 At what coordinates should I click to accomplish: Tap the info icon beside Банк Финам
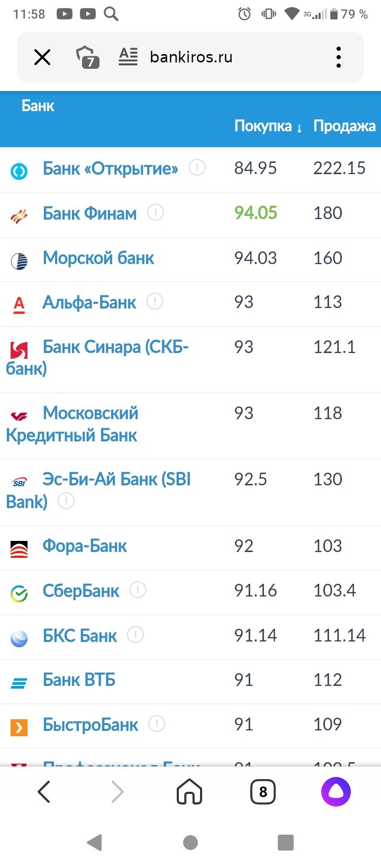[156, 213]
